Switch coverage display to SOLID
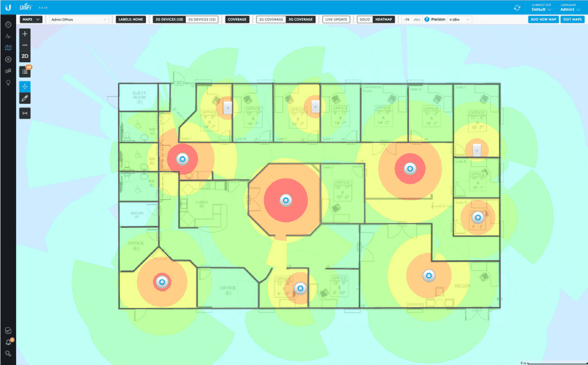The width and height of the screenshot is (588, 365). [365, 20]
